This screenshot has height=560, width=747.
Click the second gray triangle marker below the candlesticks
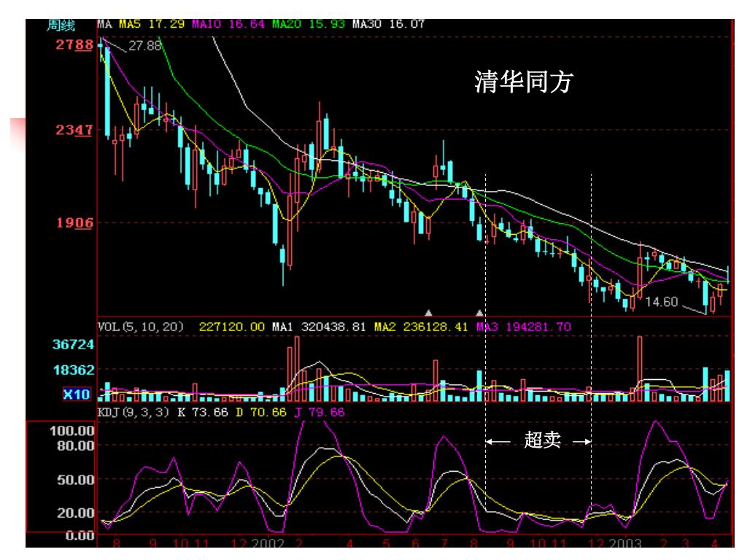click(x=479, y=313)
